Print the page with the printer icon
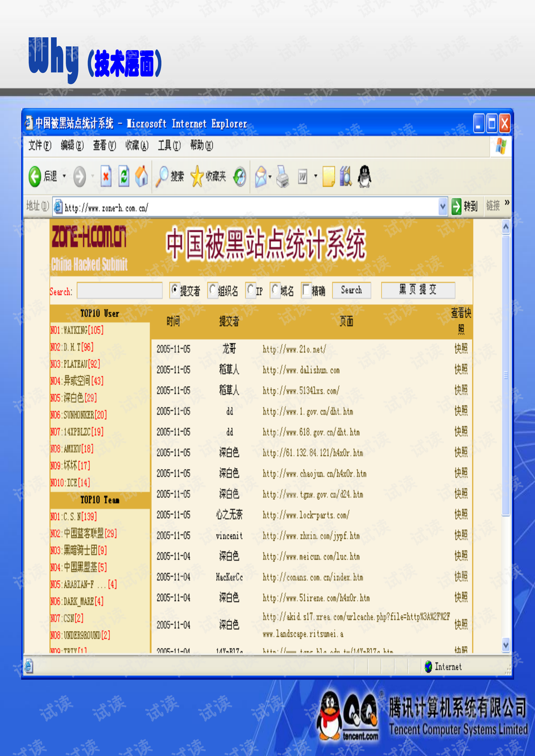The width and height of the screenshot is (535, 756). 283,177
